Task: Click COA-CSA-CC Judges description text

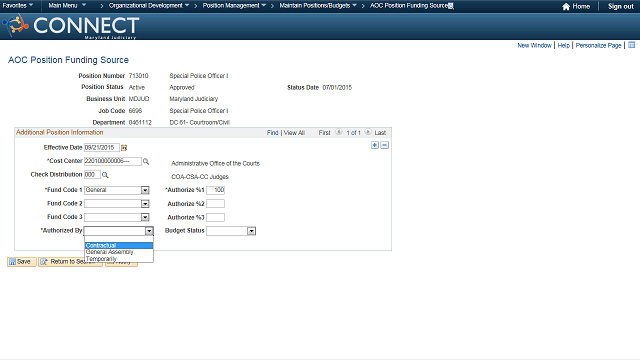Action: 200,177
